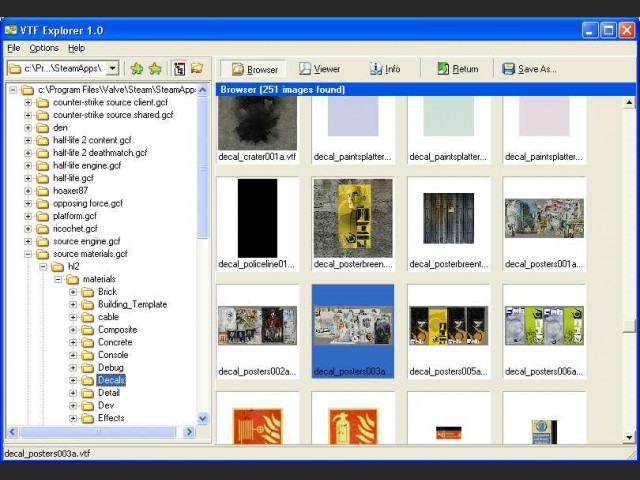This screenshot has width=640, height=480.
Task: Select the decal_posters002a thumbnail
Action: [x=258, y=331]
